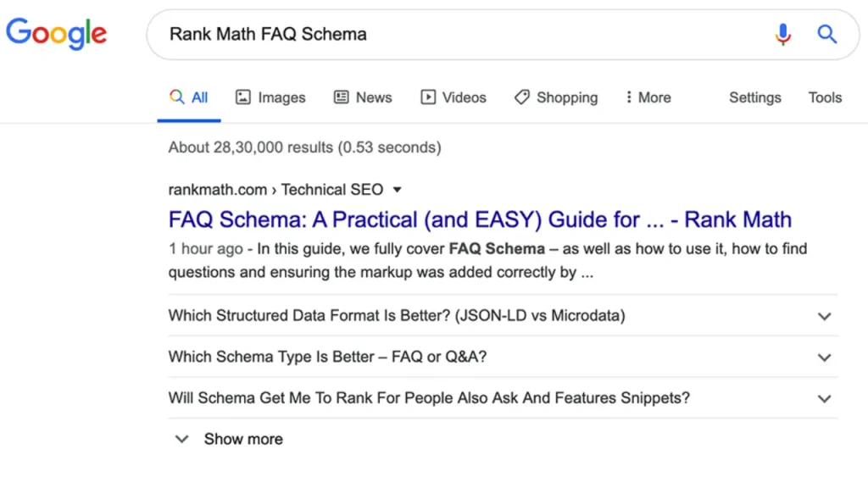Open the Tools menu

click(824, 97)
